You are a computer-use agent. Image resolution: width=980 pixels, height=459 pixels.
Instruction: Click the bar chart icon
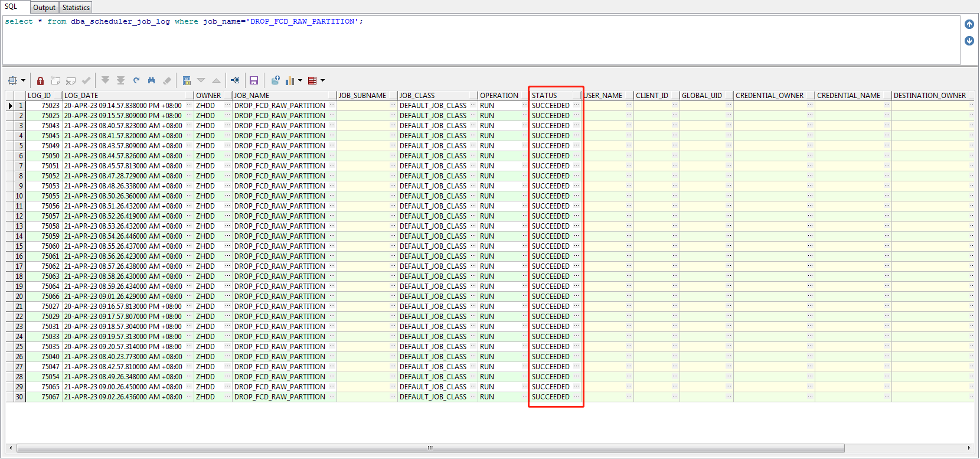[290, 80]
